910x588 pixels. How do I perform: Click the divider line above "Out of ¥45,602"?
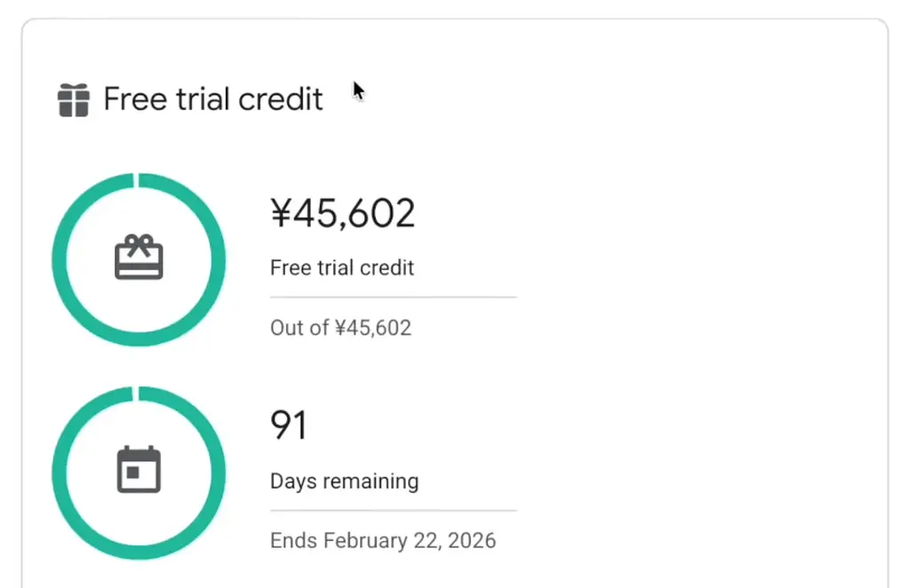pos(393,298)
